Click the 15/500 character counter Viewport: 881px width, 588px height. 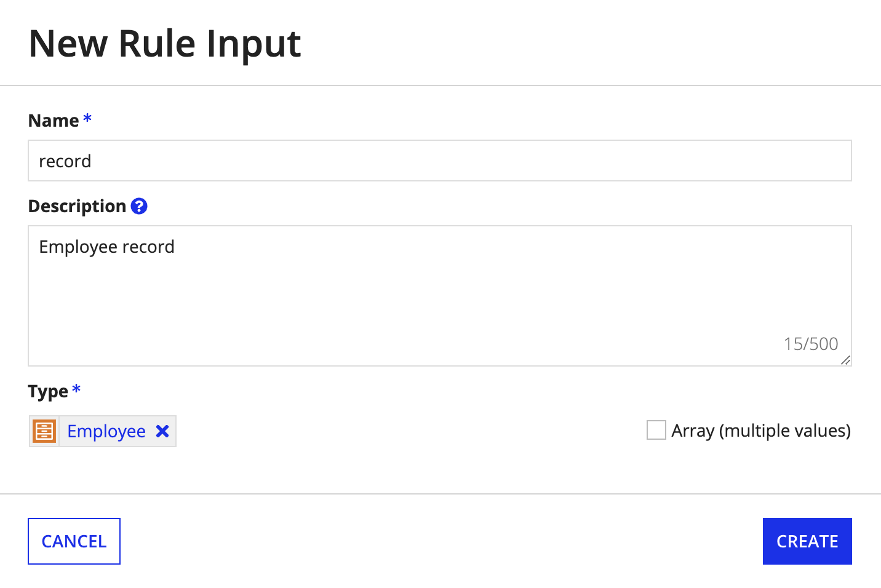(811, 343)
